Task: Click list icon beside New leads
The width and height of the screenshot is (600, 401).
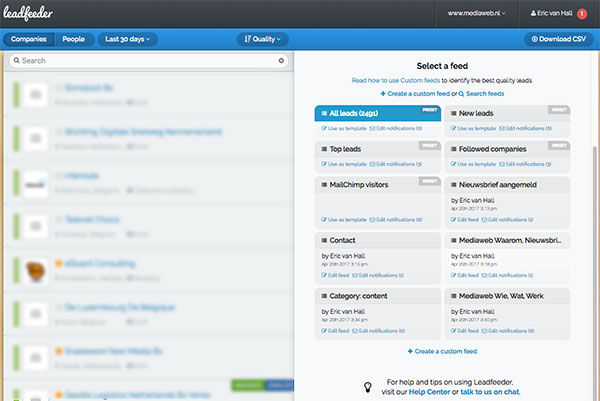Action: pyautogui.click(x=453, y=113)
